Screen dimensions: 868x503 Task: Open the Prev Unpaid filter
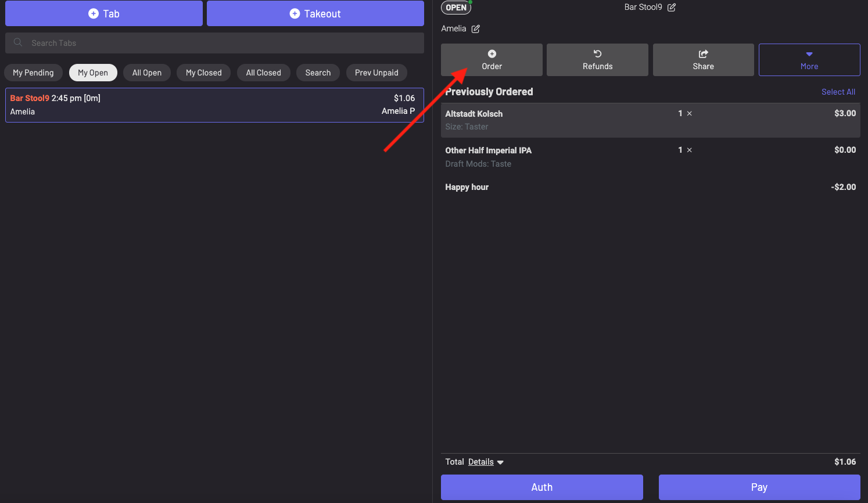(x=376, y=73)
